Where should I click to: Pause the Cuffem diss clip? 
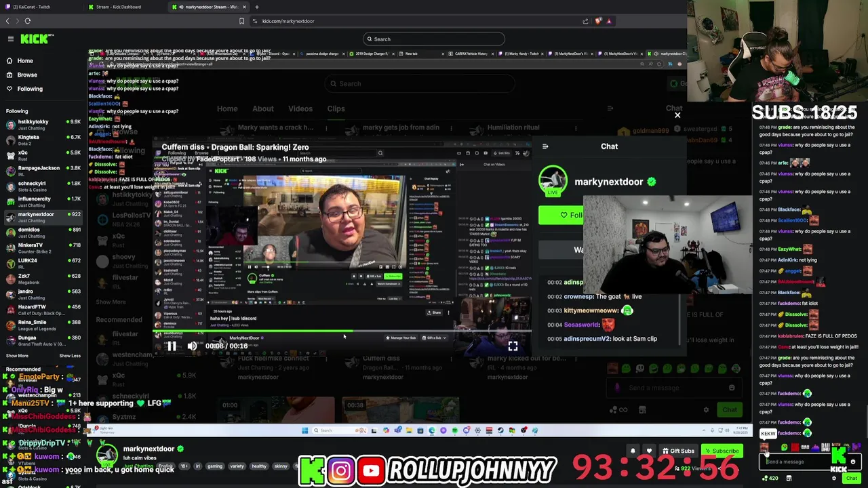(172, 346)
